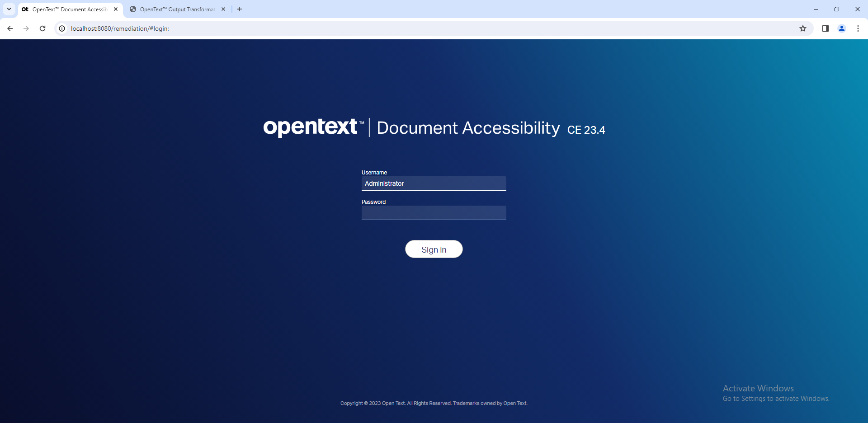Close the OpenText Output Transformation tab

click(x=223, y=9)
